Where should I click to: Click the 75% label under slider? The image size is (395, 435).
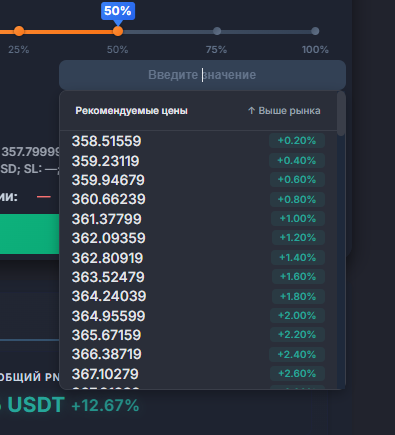tap(216, 50)
